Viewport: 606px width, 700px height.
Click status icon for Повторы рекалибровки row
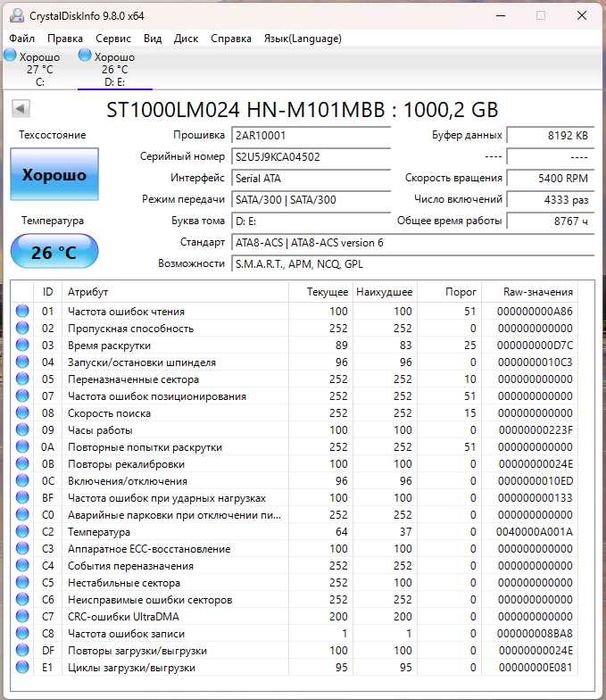22,464
